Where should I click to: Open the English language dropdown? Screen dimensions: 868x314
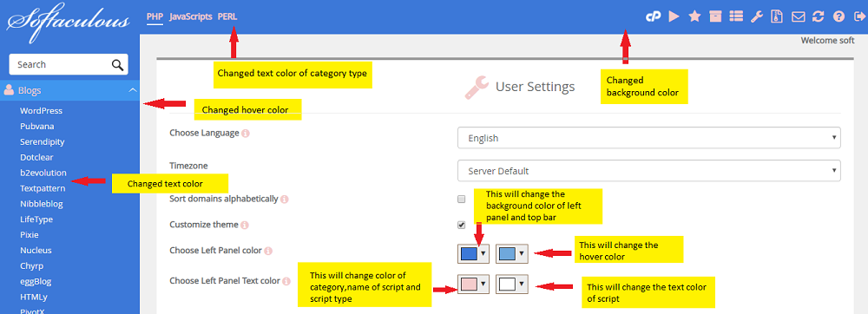[648, 138]
